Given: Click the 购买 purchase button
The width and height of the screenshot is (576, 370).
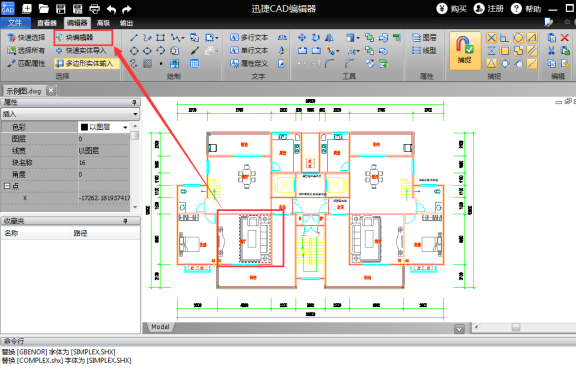Looking at the screenshot, I should tap(451, 8).
